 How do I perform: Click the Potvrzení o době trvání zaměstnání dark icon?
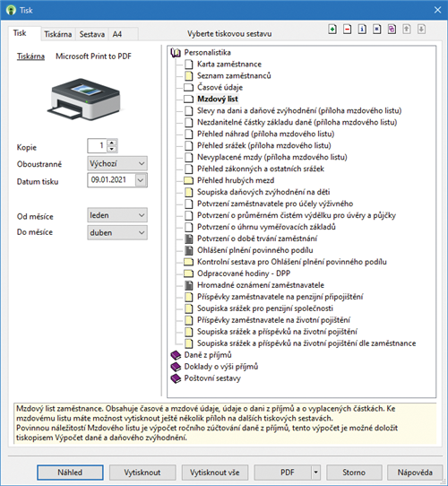(188, 239)
